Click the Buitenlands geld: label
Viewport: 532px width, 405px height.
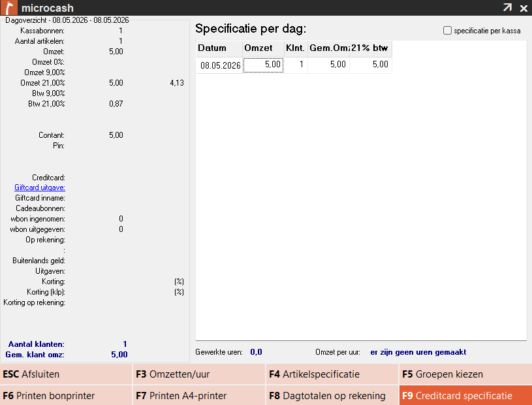click(39, 261)
